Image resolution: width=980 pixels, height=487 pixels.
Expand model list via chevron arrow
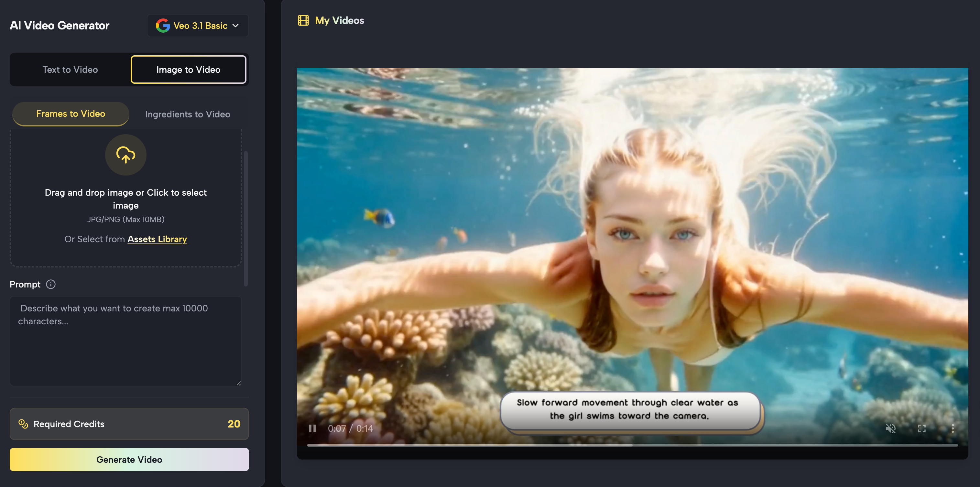236,26
